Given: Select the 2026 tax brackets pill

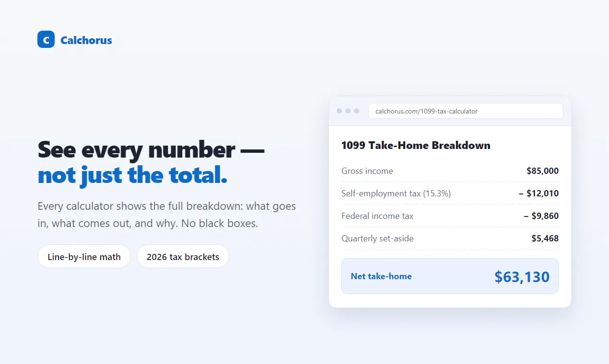Looking at the screenshot, I should tap(183, 257).
